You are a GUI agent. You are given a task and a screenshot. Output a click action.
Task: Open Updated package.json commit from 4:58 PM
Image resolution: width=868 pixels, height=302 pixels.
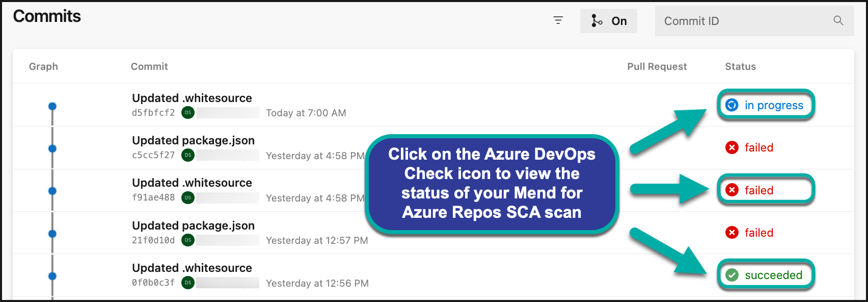pyautogui.click(x=193, y=140)
